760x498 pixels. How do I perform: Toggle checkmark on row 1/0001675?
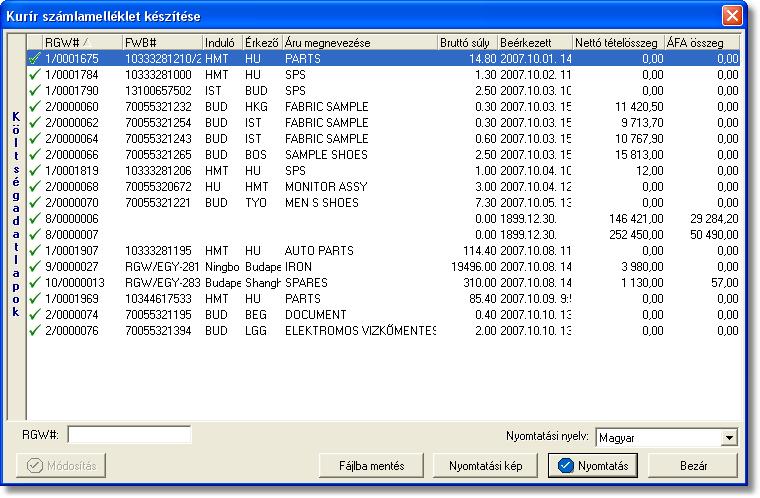click(x=34, y=59)
